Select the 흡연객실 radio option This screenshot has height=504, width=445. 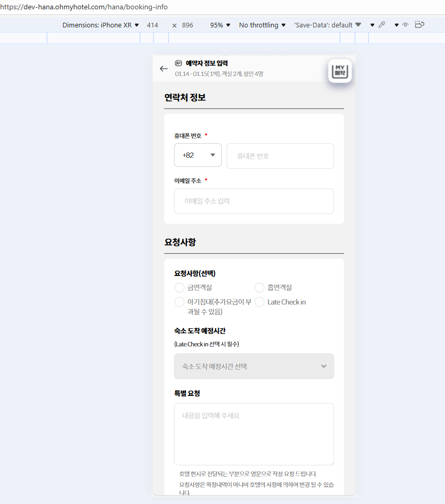pos(259,288)
